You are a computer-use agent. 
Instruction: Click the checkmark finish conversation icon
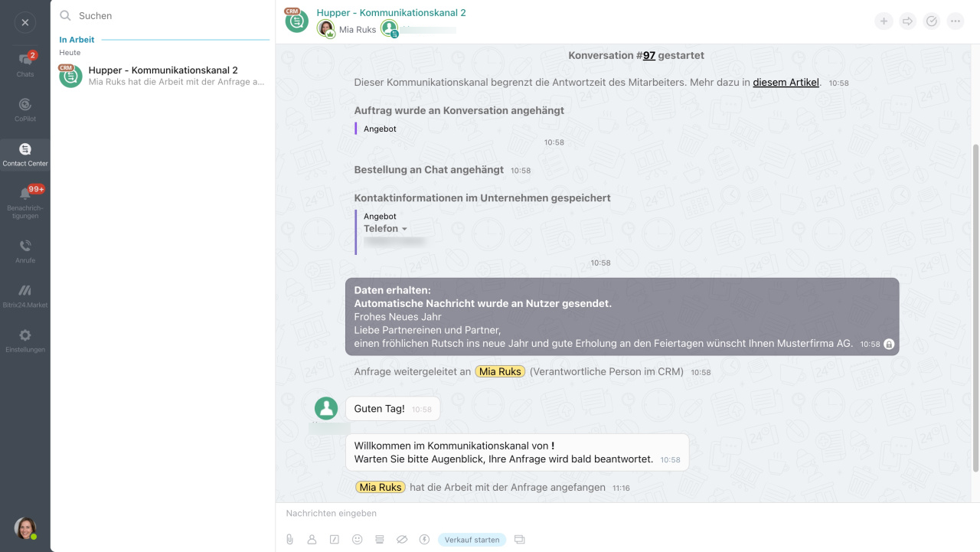coord(931,21)
